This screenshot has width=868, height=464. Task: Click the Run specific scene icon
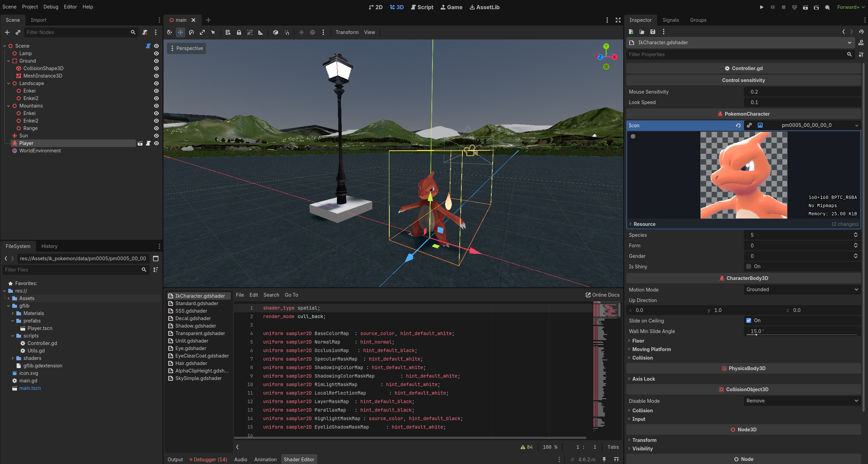tap(816, 7)
